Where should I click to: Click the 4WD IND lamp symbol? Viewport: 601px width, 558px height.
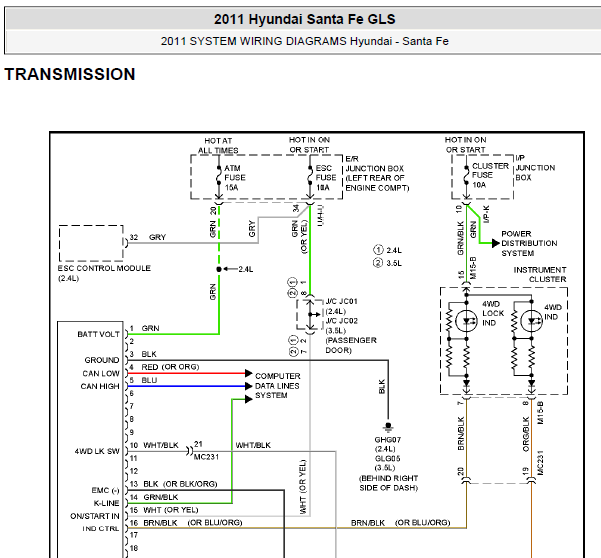tap(531, 321)
